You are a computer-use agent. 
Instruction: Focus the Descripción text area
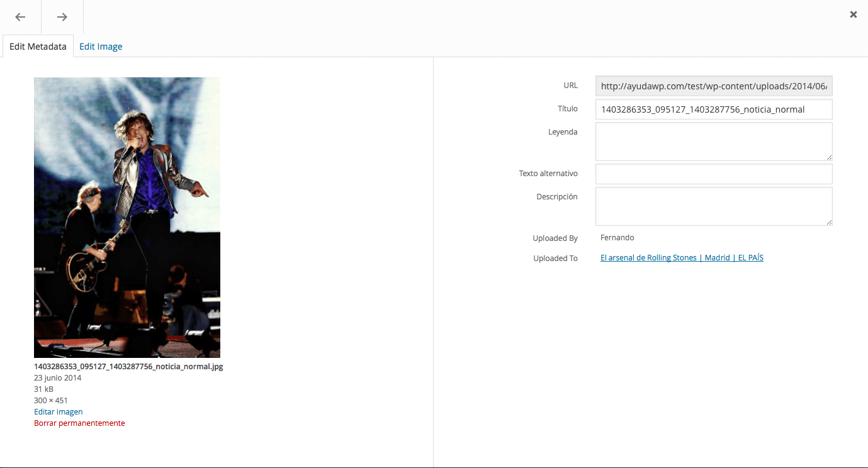(714, 206)
